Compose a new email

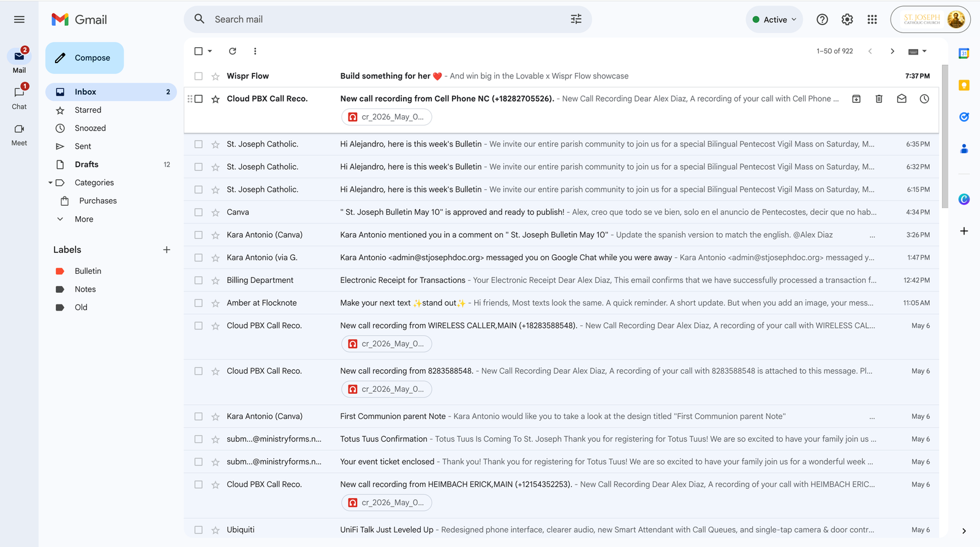85,58
